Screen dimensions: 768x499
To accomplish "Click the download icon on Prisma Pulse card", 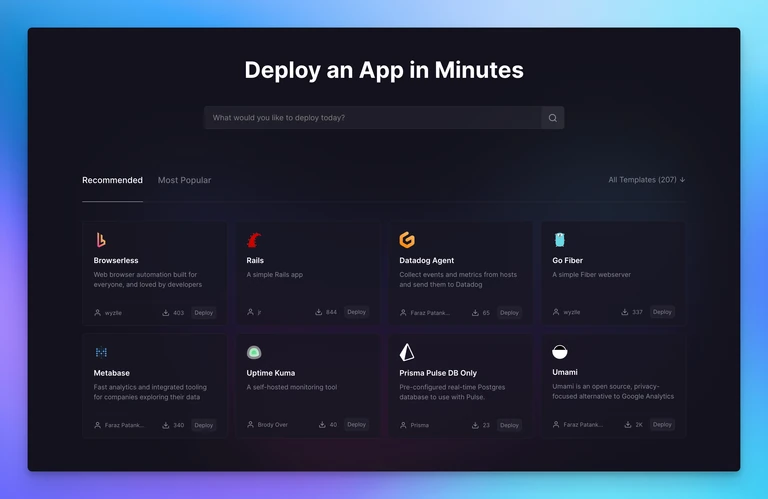I will 475,425.
